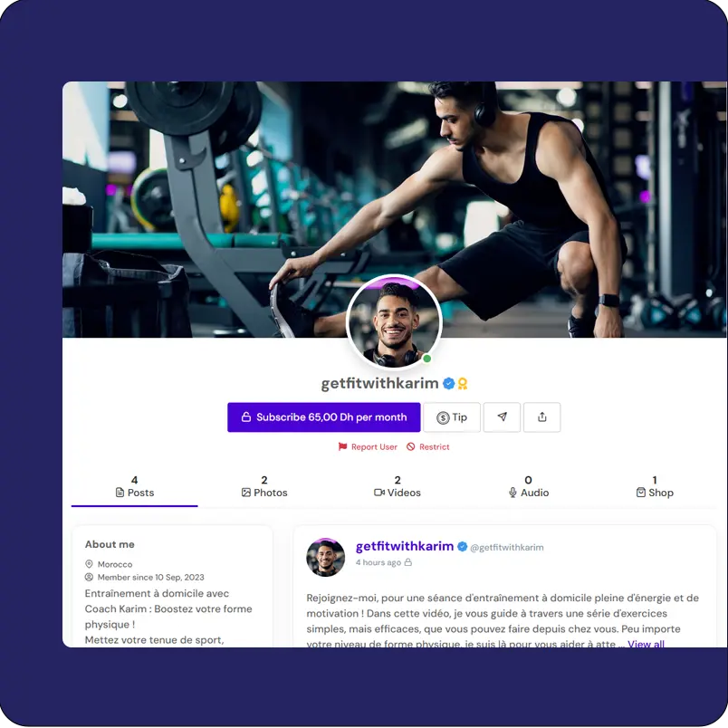Open getfitwithkarim author name in post
This screenshot has width=728, height=728.
click(x=405, y=547)
